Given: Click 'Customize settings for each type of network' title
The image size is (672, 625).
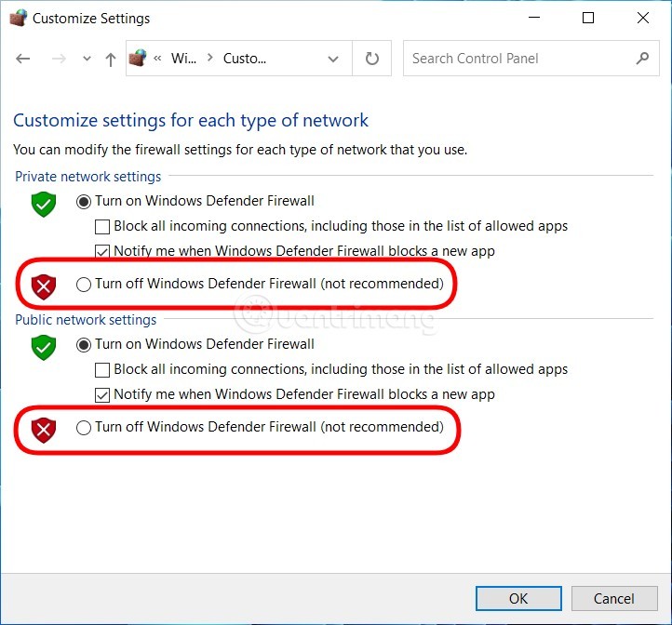Looking at the screenshot, I should click(x=191, y=120).
